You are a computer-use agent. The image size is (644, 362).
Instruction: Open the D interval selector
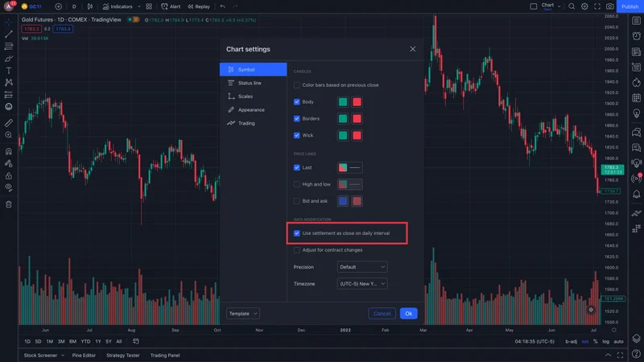(x=74, y=6)
